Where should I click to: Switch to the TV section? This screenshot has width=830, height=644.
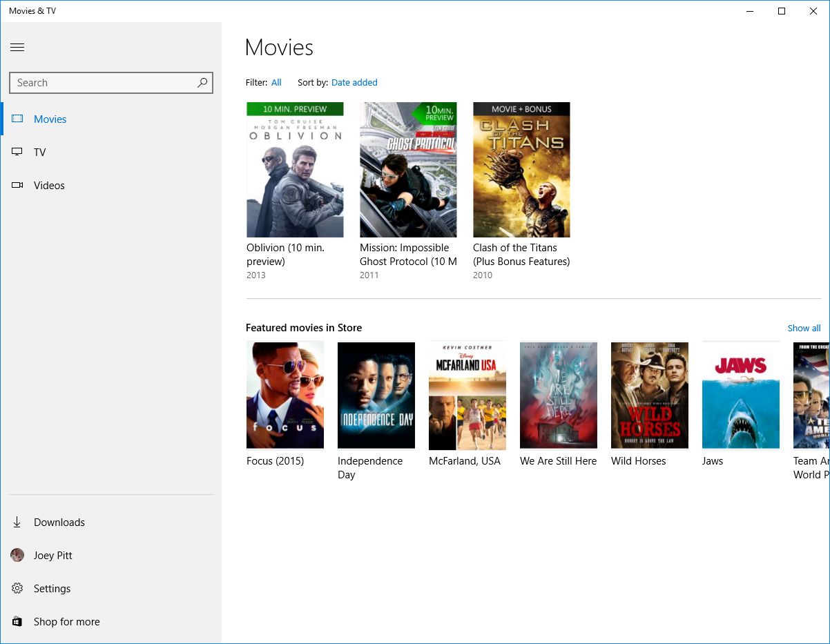(39, 152)
